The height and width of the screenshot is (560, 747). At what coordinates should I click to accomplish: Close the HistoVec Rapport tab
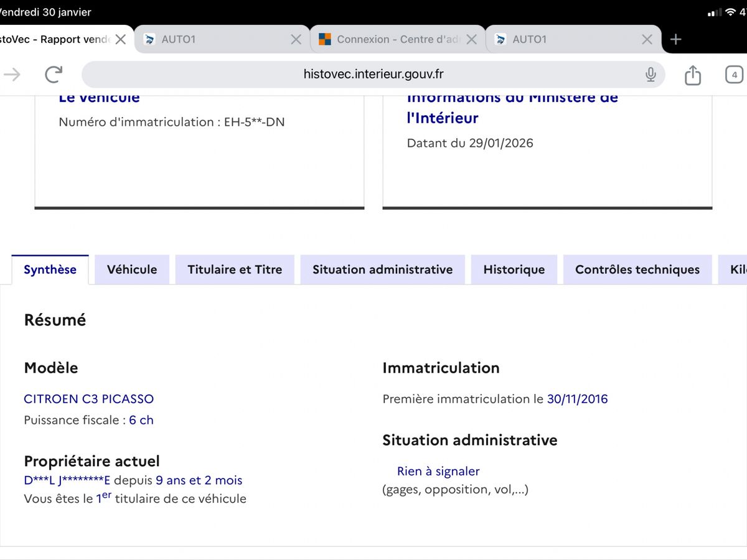pyautogui.click(x=121, y=39)
